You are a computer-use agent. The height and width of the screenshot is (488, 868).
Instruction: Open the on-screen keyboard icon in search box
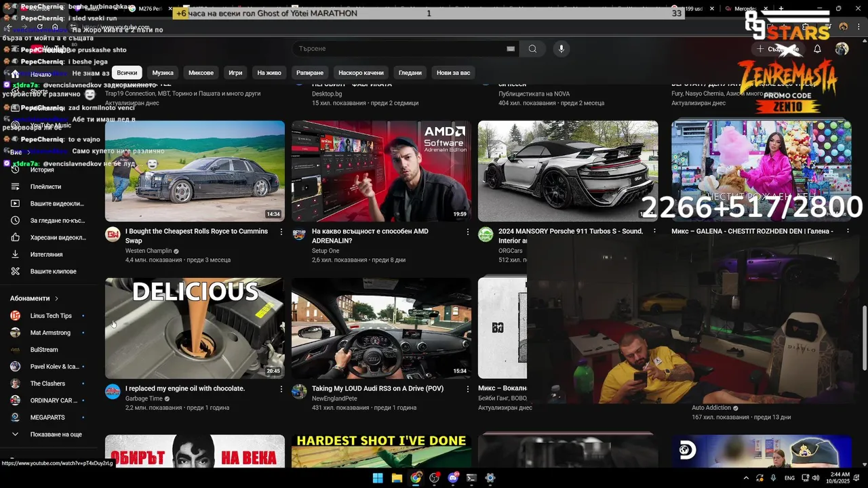[x=511, y=49]
